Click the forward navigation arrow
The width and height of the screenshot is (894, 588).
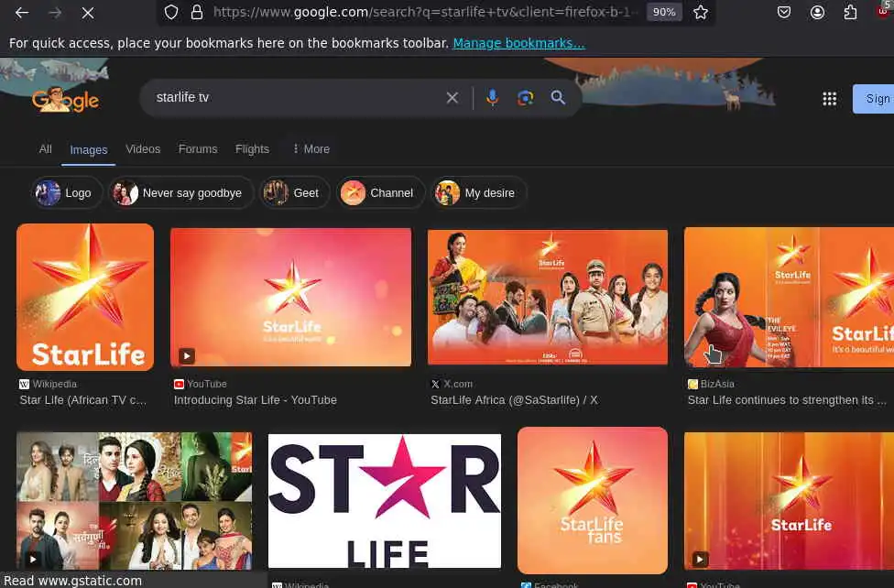55,13
